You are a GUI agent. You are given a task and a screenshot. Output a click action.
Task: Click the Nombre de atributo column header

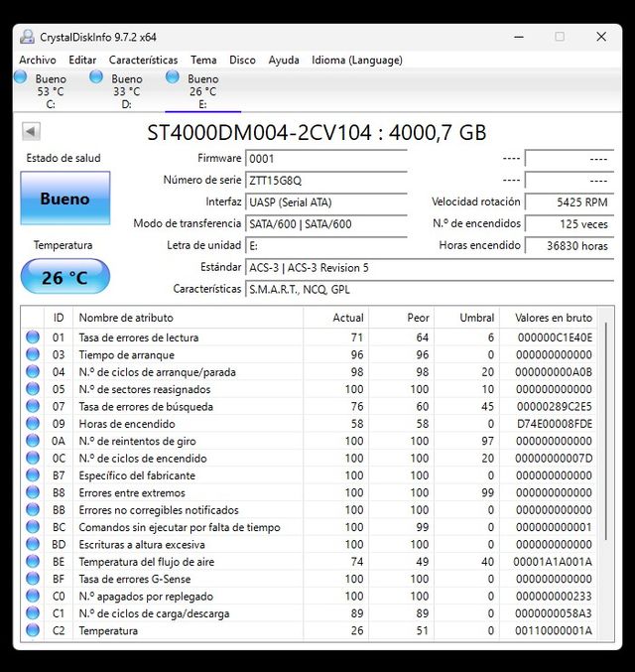189,318
